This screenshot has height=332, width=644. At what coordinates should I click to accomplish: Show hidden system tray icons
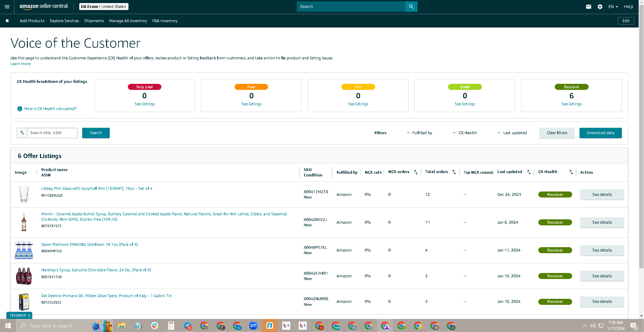tap(585, 326)
